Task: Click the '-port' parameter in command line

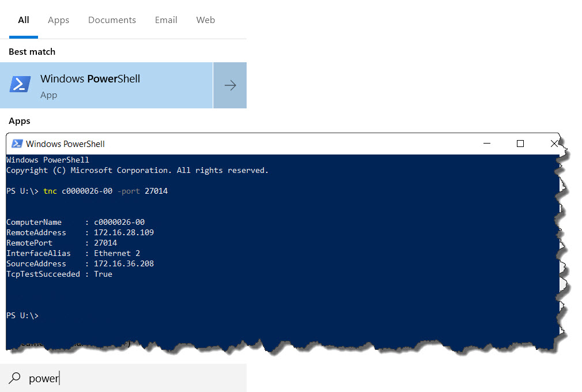Action: [x=129, y=191]
